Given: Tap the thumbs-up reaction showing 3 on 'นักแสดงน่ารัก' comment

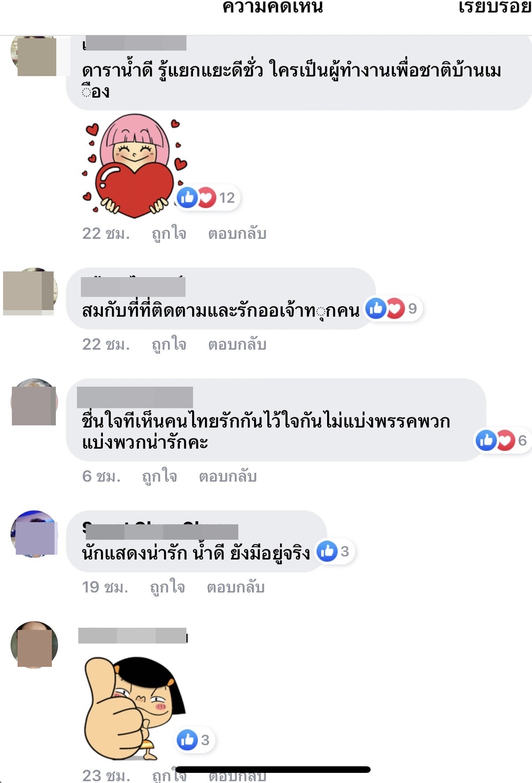Looking at the screenshot, I should [335, 551].
